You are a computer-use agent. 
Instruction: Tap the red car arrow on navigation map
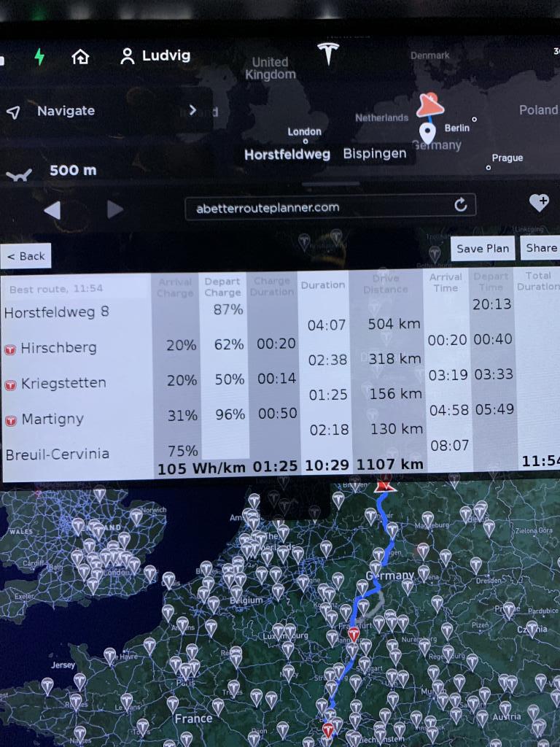(x=430, y=104)
